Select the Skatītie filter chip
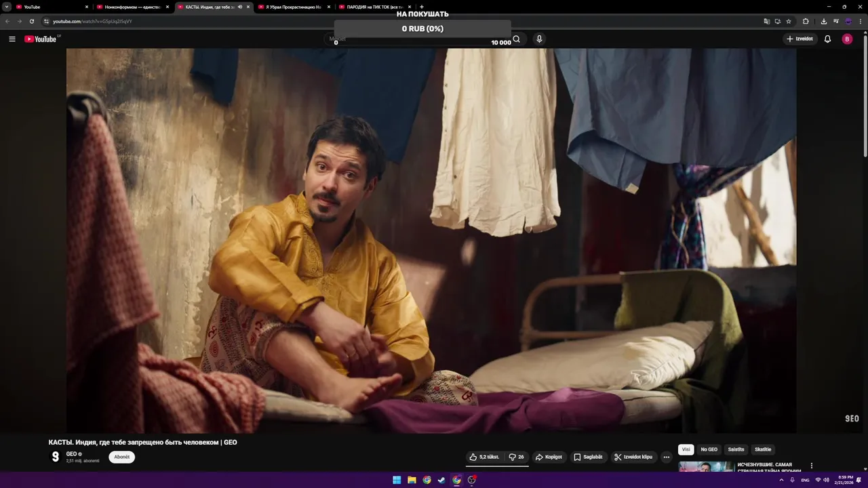 coord(763,449)
